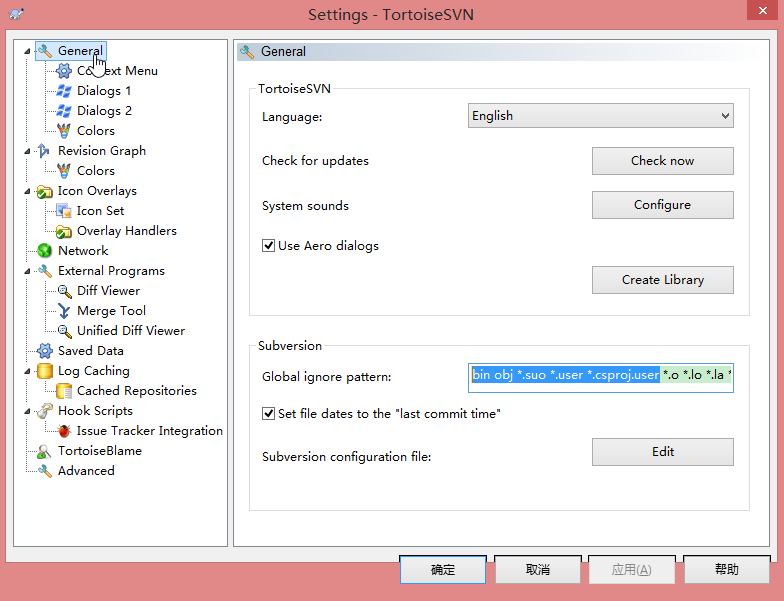Click the Create Library button
The image size is (784, 601).
coord(662,280)
